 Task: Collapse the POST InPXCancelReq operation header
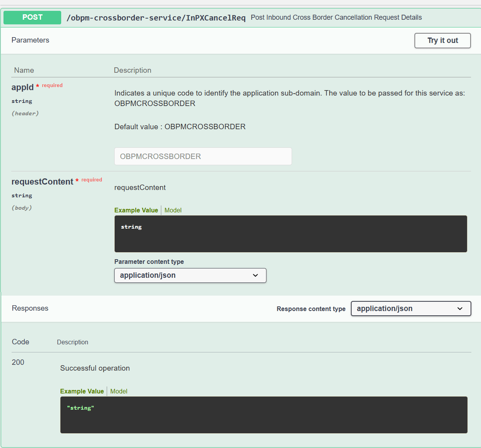coord(240,18)
